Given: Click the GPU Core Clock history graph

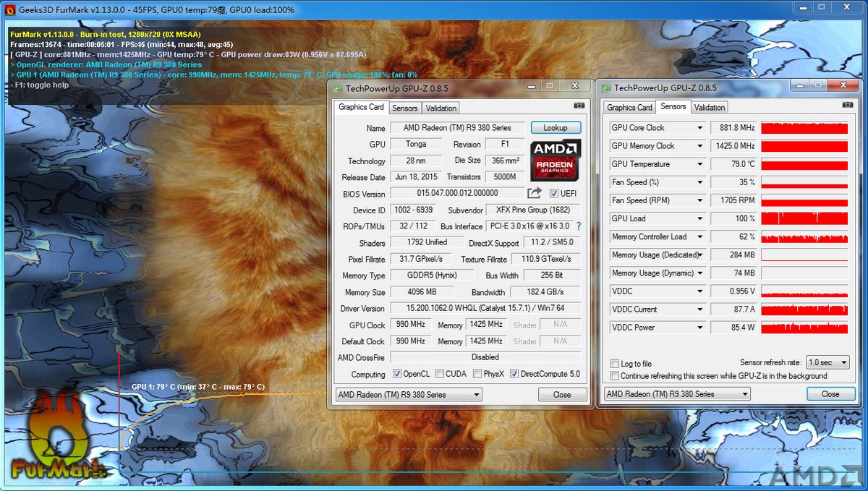Looking at the screenshot, I should pyautogui.click(x=804, y=128).
